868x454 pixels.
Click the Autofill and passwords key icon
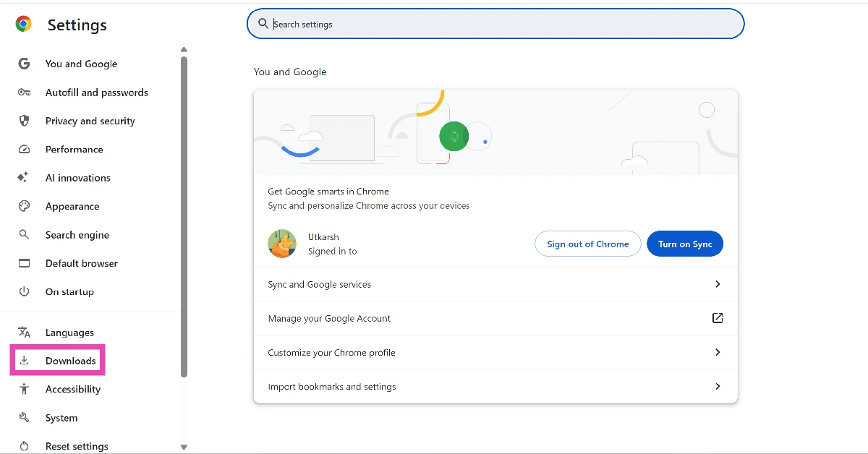click(24, 93)
